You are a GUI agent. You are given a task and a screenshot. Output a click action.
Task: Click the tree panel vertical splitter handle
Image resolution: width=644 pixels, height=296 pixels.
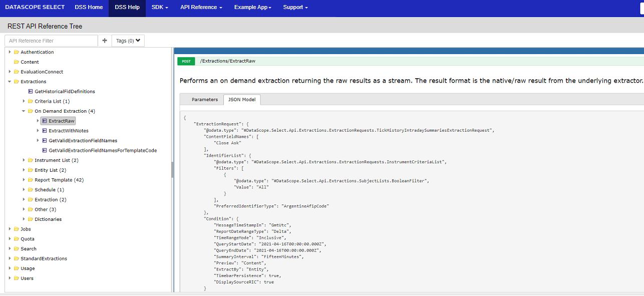tap(173, 170)
